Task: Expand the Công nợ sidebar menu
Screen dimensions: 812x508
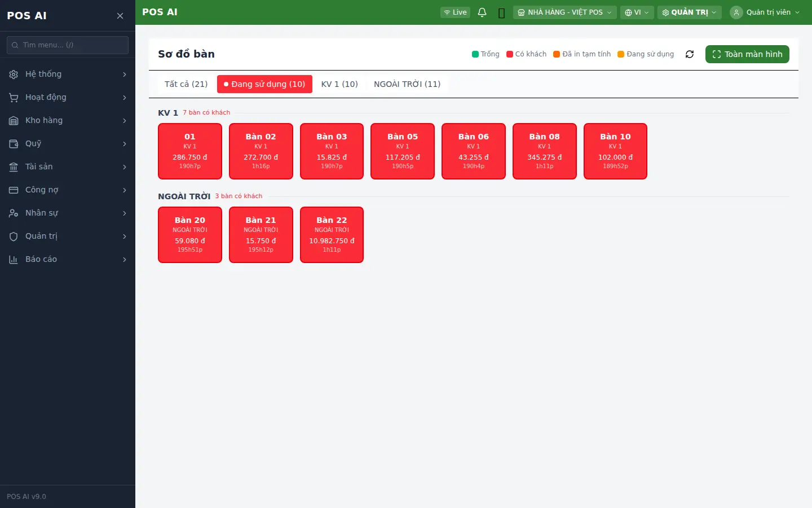Action: coord(68,190)
